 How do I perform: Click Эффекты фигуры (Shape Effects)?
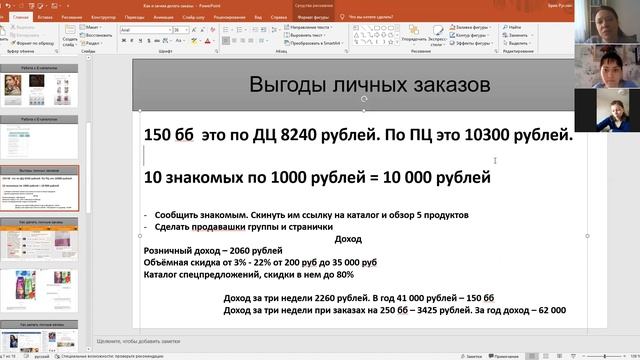click(470, 43)
